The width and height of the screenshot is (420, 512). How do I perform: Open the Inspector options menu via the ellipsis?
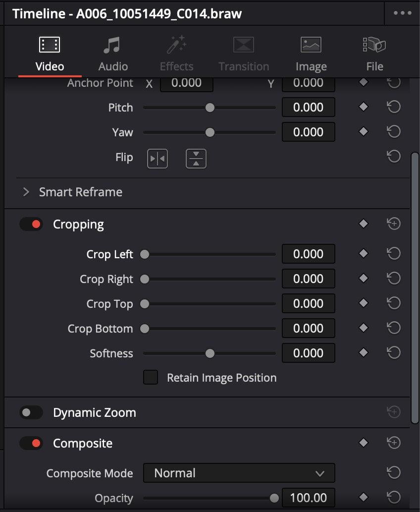tap(402, 13)
